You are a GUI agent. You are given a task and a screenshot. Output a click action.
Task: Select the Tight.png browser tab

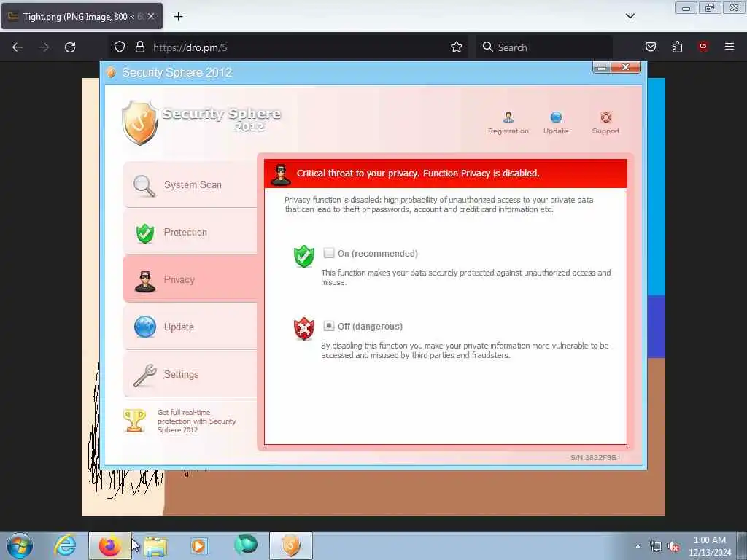click(x=82, y=17)
